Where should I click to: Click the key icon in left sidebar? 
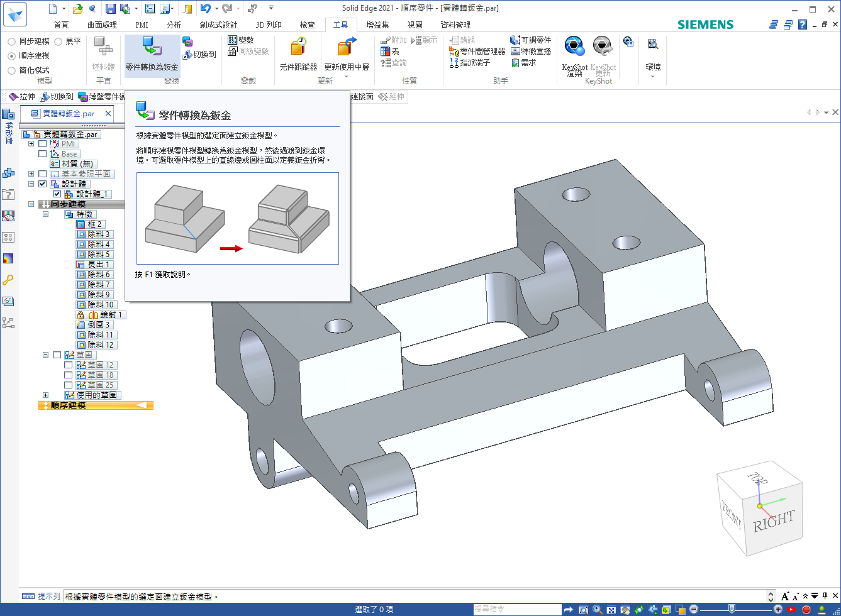click(x=8, y=280)
